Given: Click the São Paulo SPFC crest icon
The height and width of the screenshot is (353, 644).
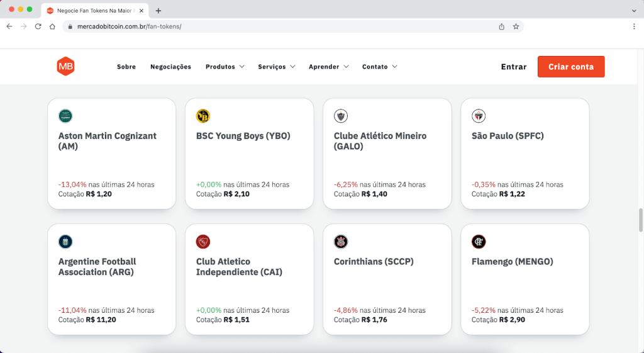Looking at the screenshot, I should point(479,116).
